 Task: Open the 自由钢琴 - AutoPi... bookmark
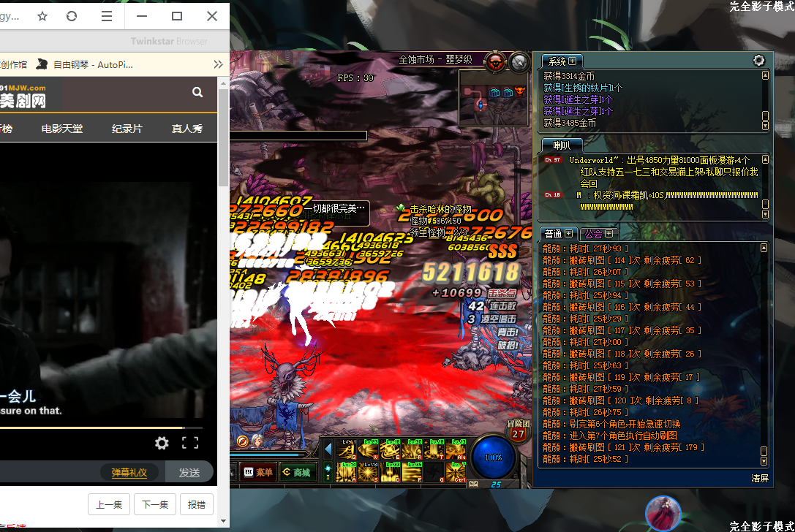[85, 64]
